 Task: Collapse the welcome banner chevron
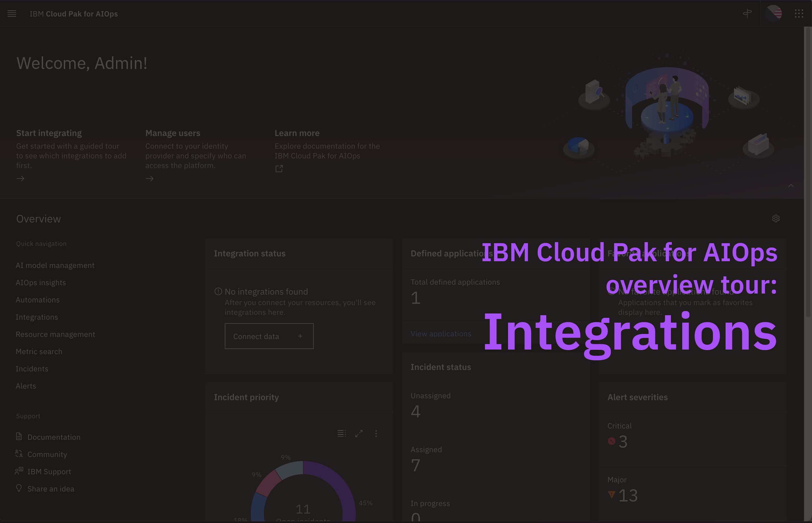[x=791, y=185]
